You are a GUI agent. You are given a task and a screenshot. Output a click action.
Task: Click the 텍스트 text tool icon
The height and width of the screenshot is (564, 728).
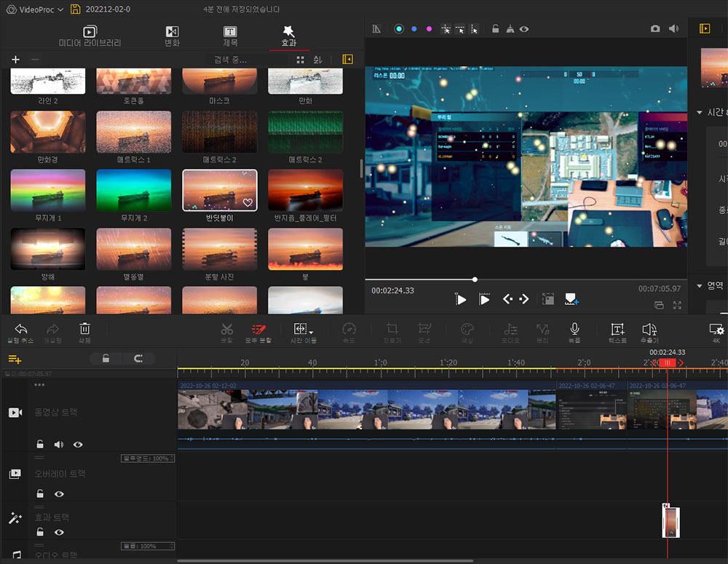617,329
